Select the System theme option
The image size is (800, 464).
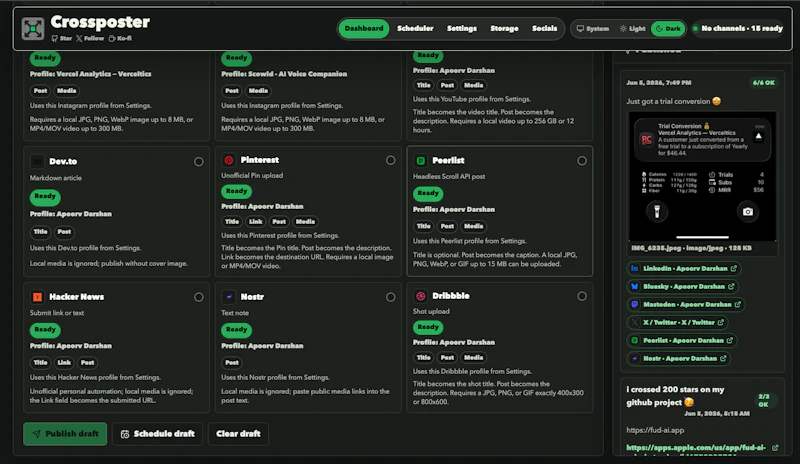coord(593,29)
